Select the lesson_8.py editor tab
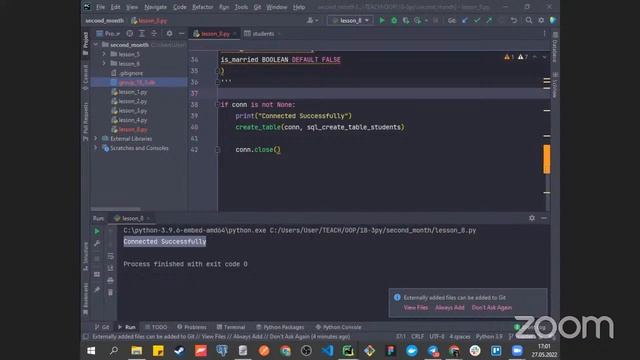 [x=215, y=34]
